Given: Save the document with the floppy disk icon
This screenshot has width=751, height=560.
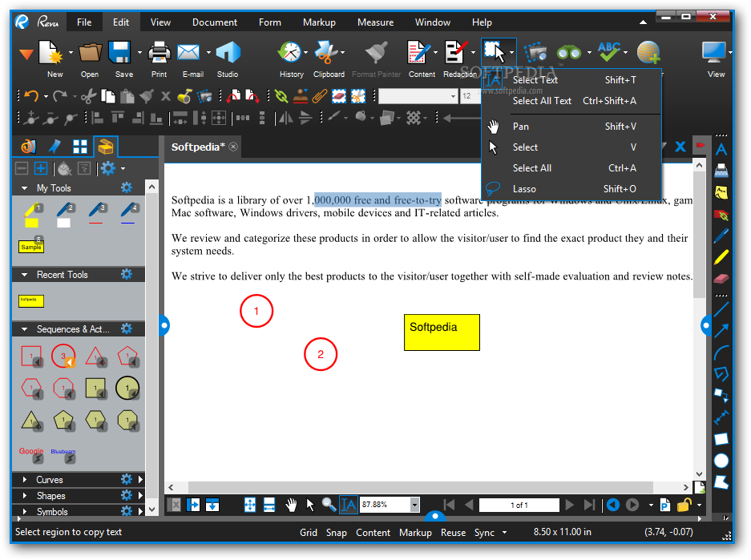Looking at the screenshot, I should click(119, 53).
